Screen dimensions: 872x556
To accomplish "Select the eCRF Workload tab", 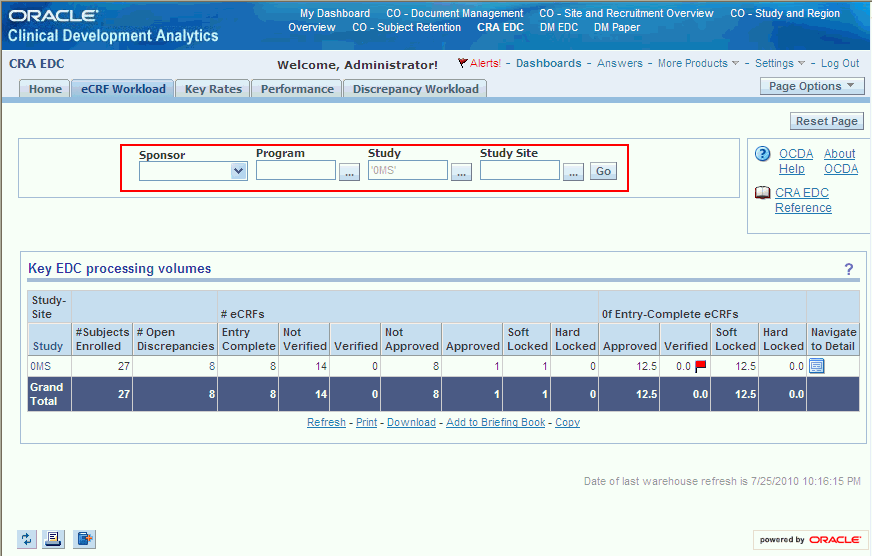I will click(x=123, y=89).
